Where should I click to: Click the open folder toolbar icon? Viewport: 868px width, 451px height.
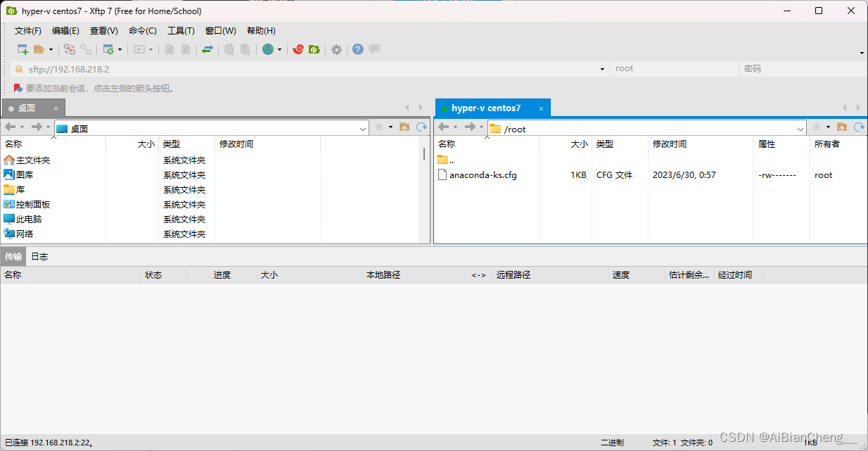click(x=39, y=49)
